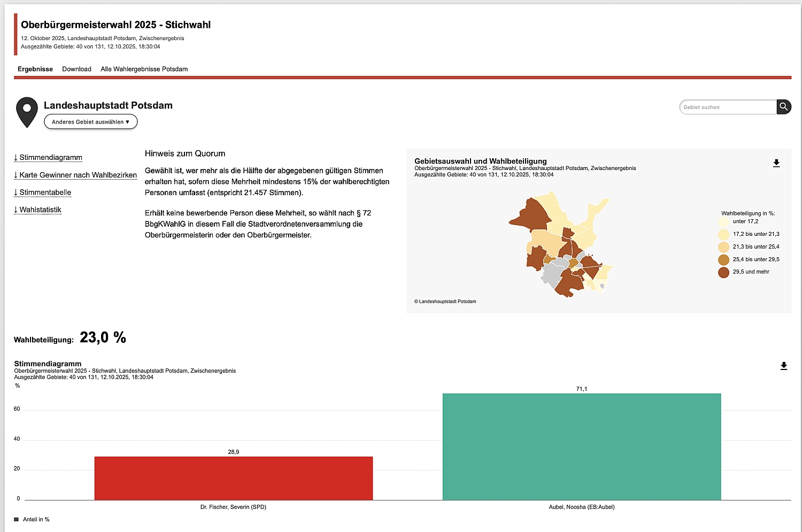Click the map download icon

(776, 163)
